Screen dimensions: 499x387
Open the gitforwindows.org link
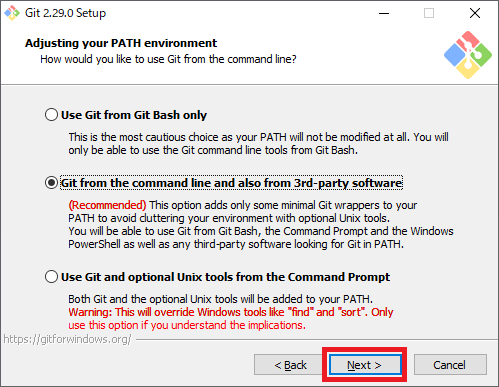[x=67, y=339]
